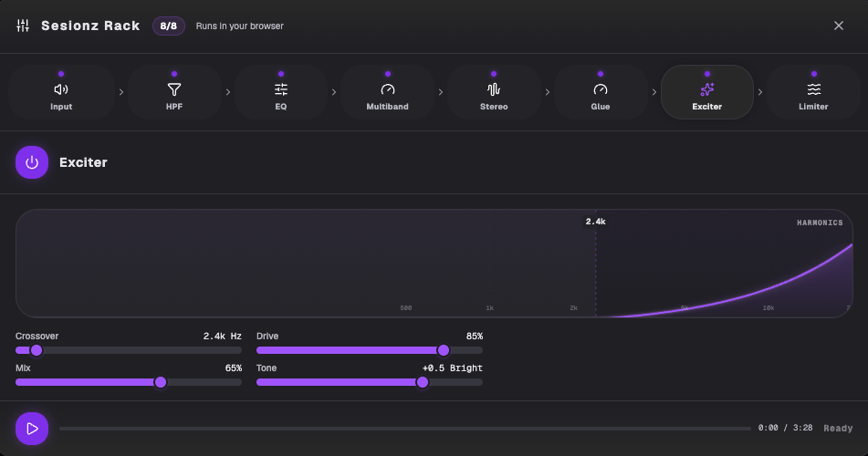The image size is (868, 456).
Task: Click the Runs in your browser text
Action: (240, 26)
